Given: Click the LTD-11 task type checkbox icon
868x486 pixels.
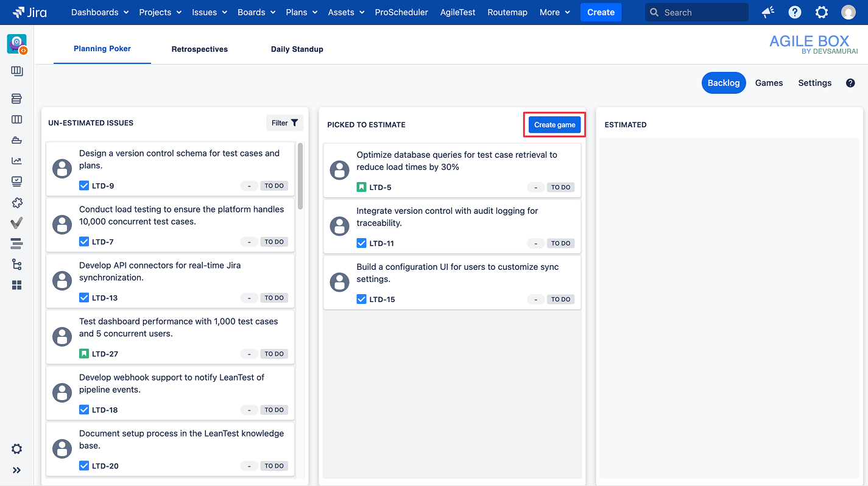Looking at the screenshot, I should [361, 243].
